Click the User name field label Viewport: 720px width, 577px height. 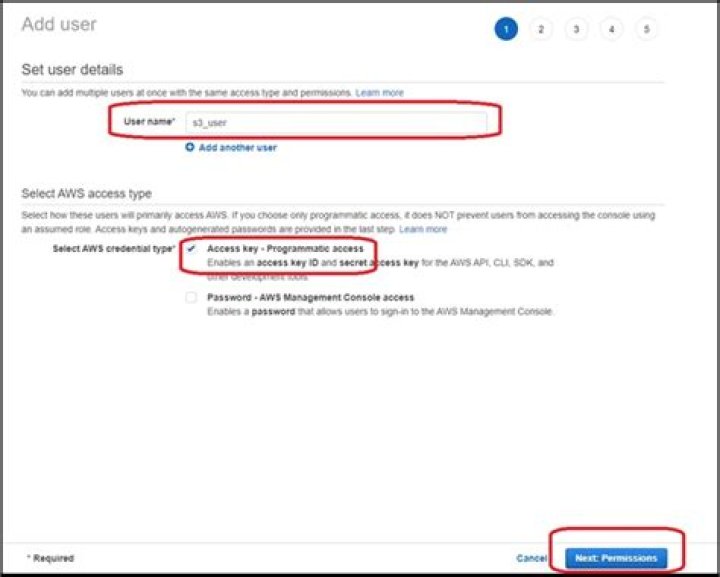[x=149, y=122]
